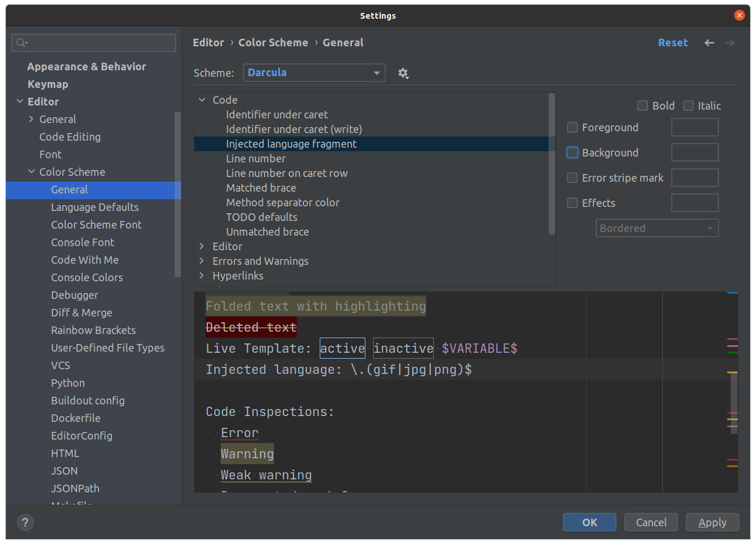The height and width of the screenshot is (545, 756).
Task: Select 'TODO defaults' entry
Action: (x=262, y=217)
